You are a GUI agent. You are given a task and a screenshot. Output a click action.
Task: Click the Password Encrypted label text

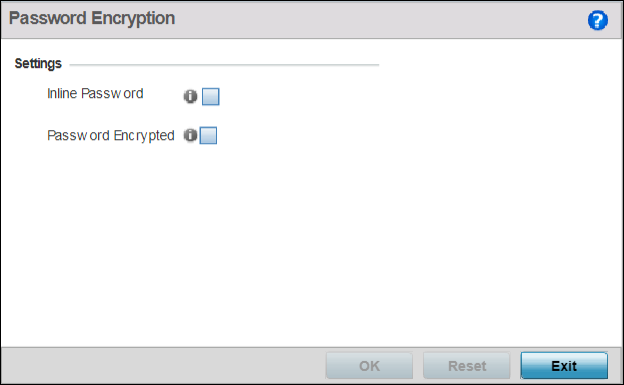click(x=111, y=136)
